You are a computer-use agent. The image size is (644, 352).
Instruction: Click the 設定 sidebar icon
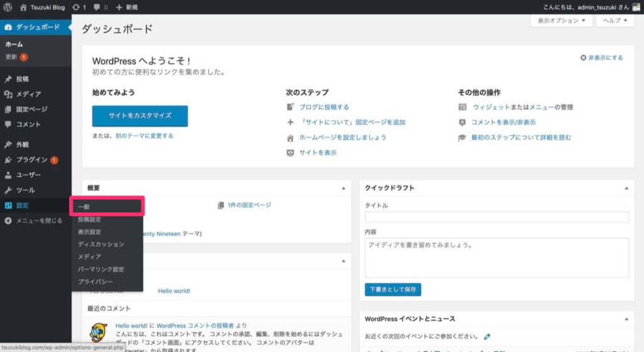8,205
